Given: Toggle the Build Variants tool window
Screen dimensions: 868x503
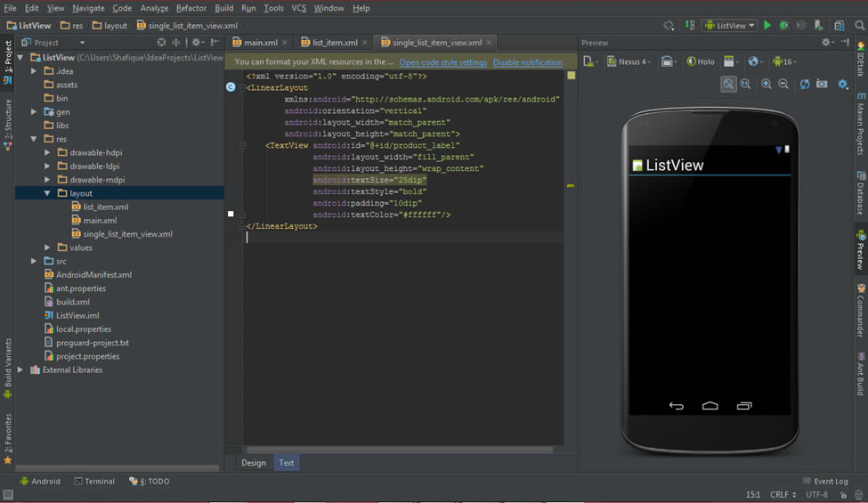Looking at the screenshot, I should pos(8,368).
